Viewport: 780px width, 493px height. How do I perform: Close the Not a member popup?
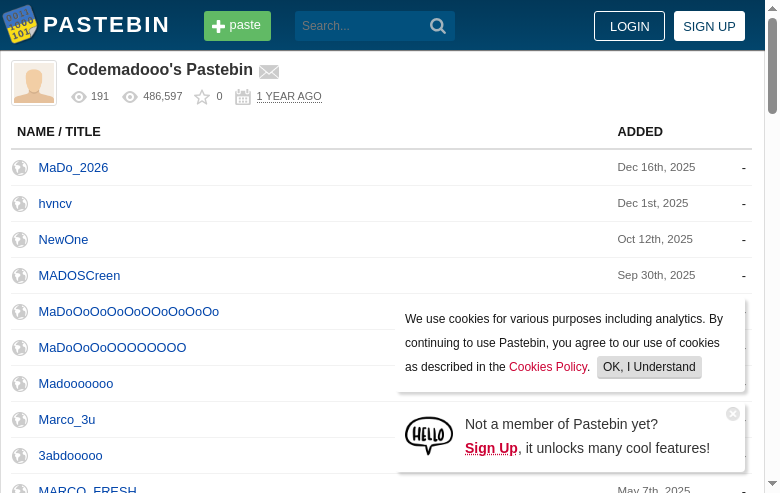click(x=733, y=414)
